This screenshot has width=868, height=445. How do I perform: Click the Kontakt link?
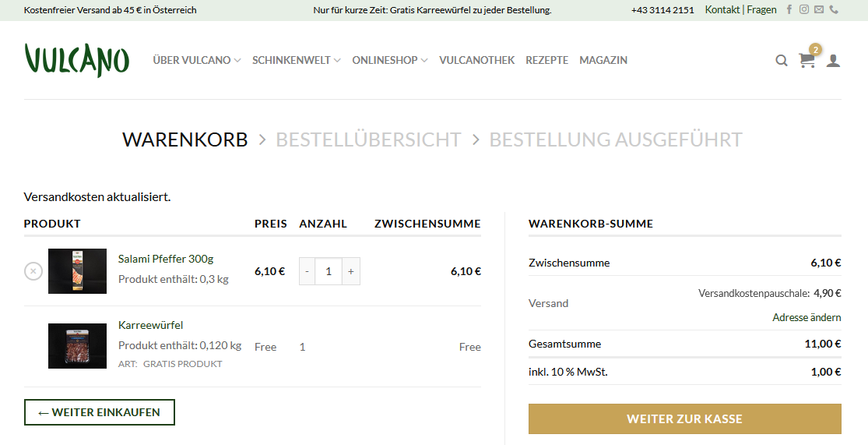coord(722,9)
